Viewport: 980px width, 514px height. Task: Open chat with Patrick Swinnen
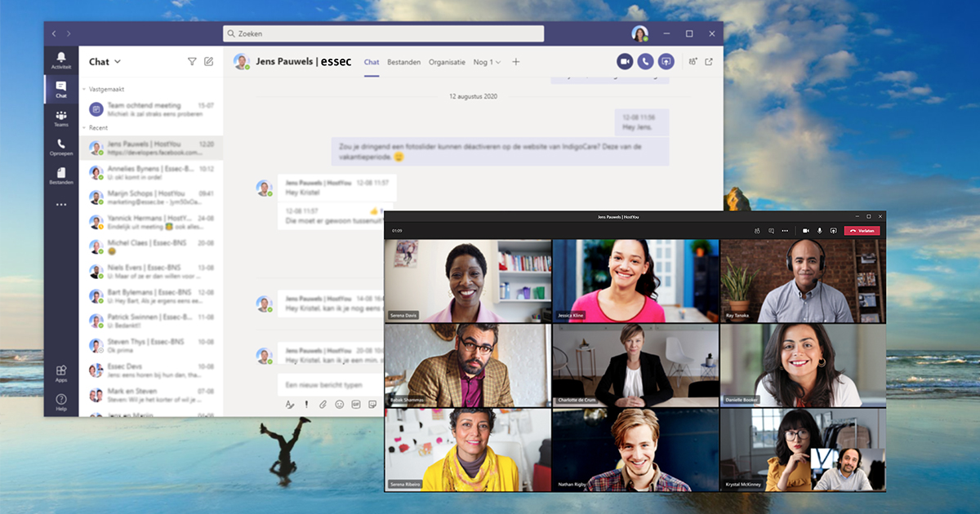point(151,321)
